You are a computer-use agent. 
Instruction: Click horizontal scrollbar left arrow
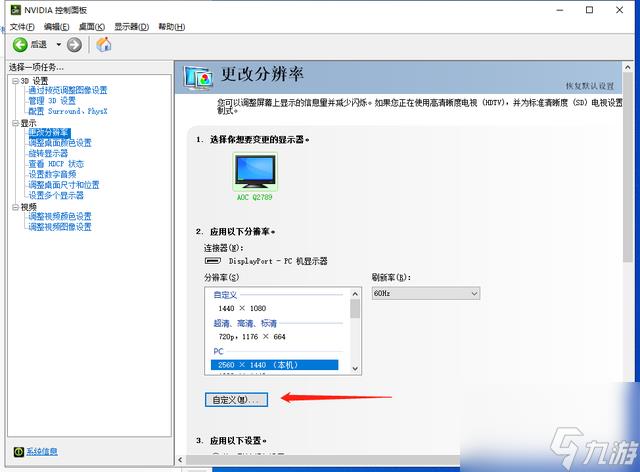(180, 460)
